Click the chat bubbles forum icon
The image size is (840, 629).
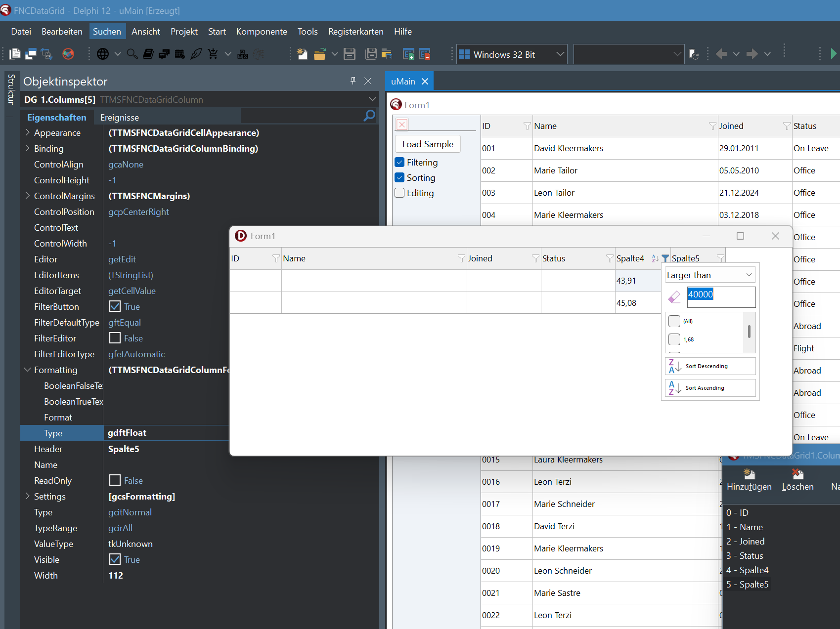164,54
